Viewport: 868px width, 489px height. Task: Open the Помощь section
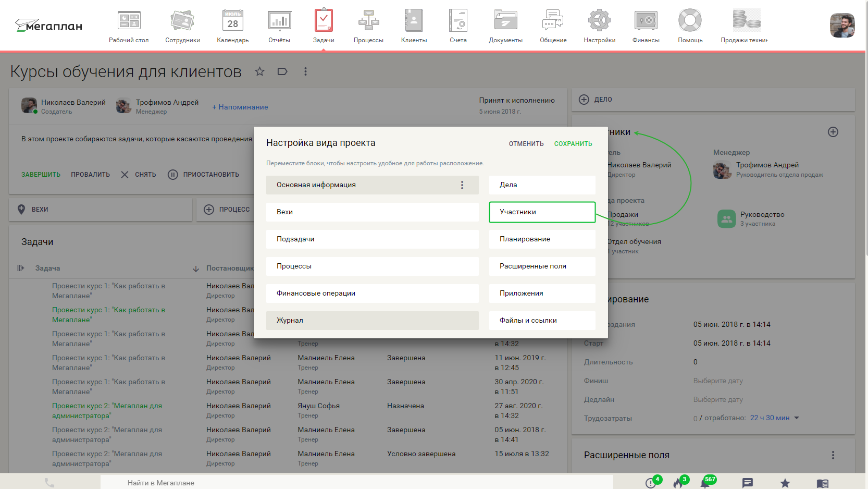tap(690, 26)
